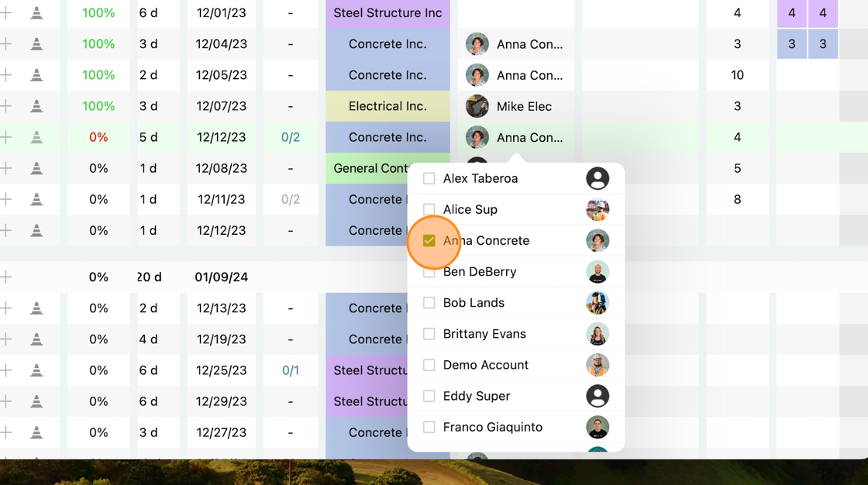Click the plus icon in the 12/25/23 row
Image resolution: width=868 pixels, height=485 pixels.
click(x=5, y=370)
